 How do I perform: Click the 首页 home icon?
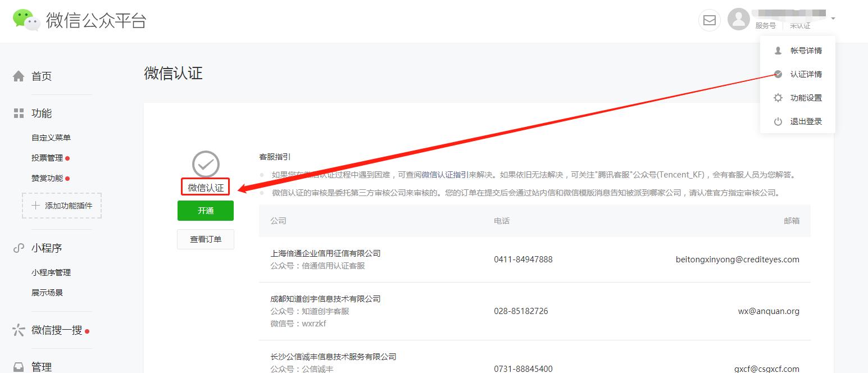pyautogui.click(x=19, y=76)
